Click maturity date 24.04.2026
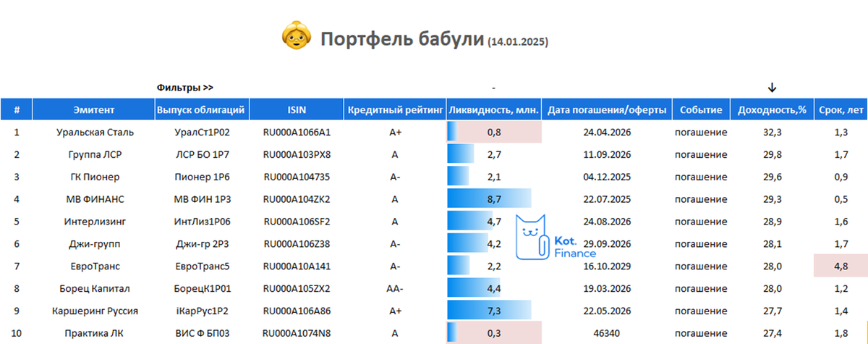Image resolution: width=868 pixels, height=344 pixels. [606, 133]
